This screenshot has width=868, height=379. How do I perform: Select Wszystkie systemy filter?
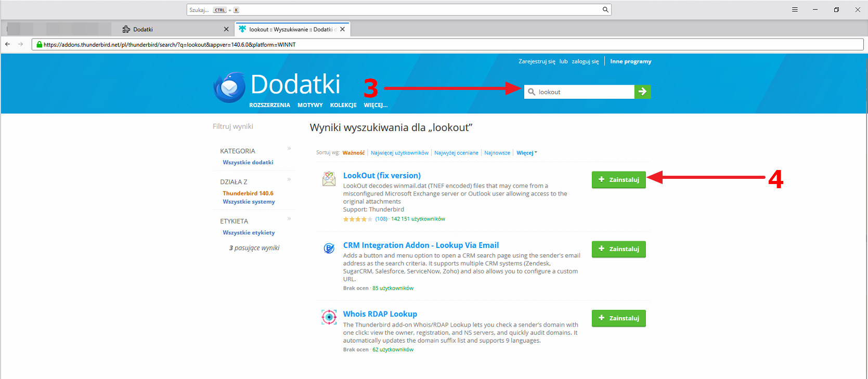249,202
